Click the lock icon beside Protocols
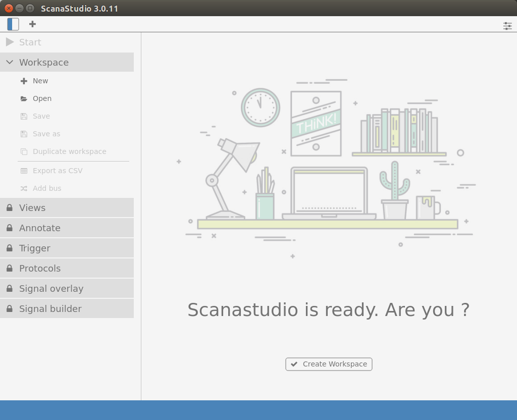The image size is (517, 420). (x=10, y=268)
